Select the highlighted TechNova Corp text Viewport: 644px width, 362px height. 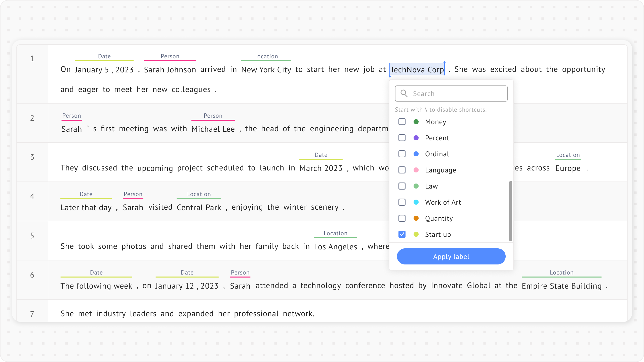[x=417, y=70]
